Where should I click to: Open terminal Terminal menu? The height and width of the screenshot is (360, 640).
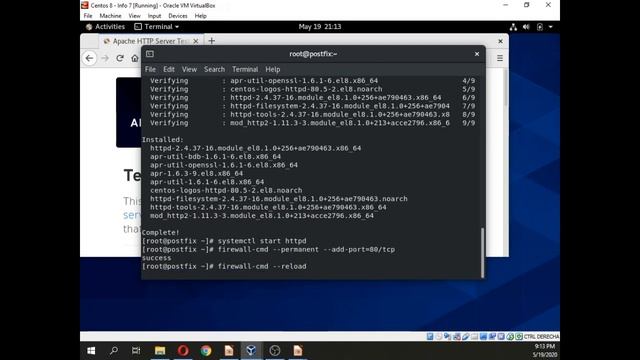245,69
